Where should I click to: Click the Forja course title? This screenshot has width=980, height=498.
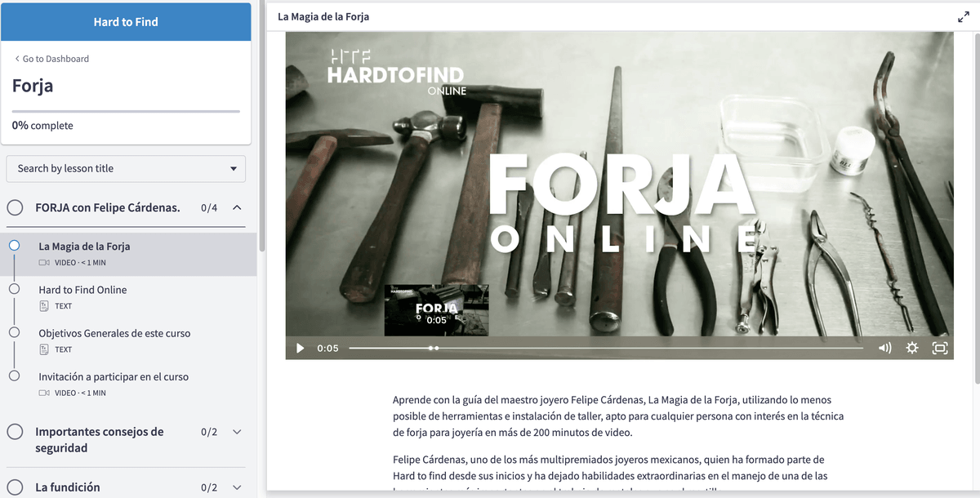[x=33, y=86]
